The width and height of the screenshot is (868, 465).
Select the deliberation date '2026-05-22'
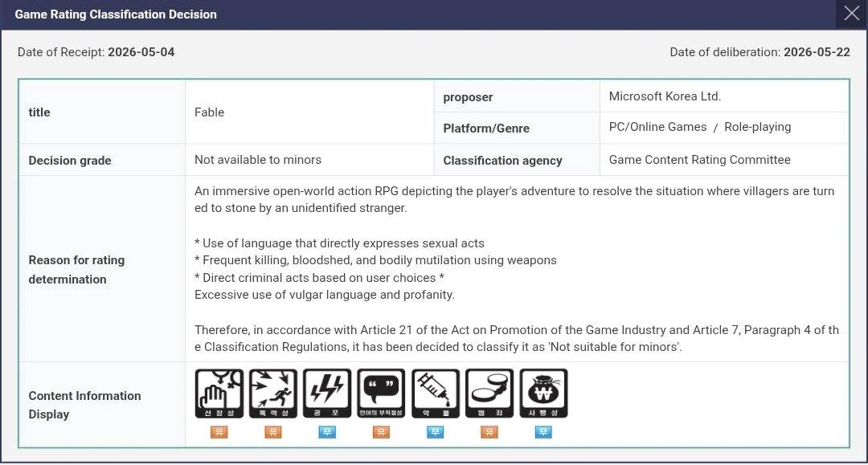click(817, 52)
